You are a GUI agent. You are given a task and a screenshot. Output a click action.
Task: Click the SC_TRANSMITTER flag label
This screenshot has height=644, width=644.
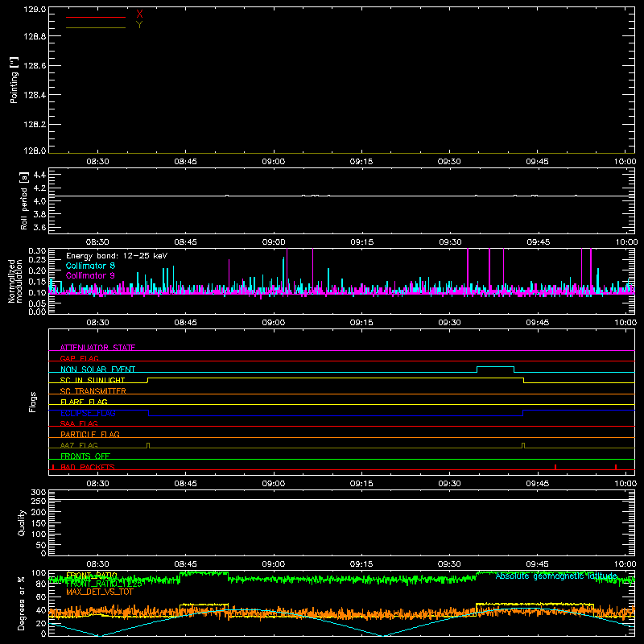pos(93,391)
